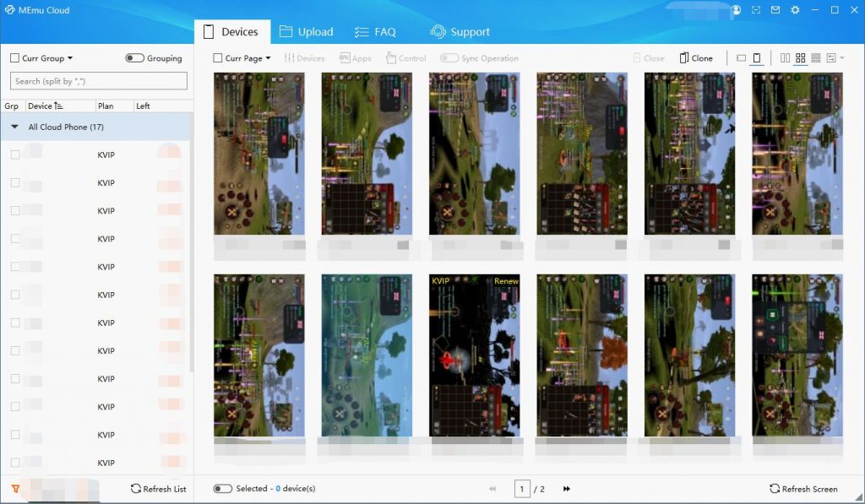This screenshot has height=504, width=865.
Task: Expand the display options dropdown arrow
Action: 842,58
